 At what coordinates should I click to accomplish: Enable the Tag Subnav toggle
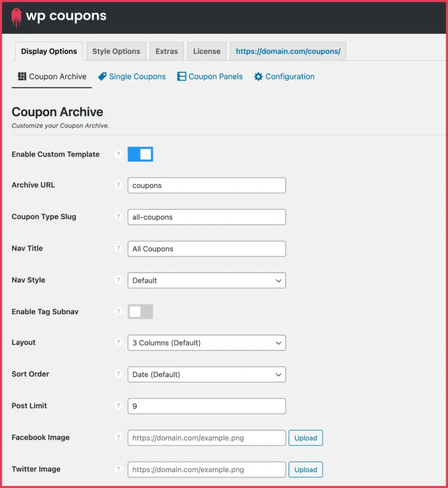(x=140, y=311)
